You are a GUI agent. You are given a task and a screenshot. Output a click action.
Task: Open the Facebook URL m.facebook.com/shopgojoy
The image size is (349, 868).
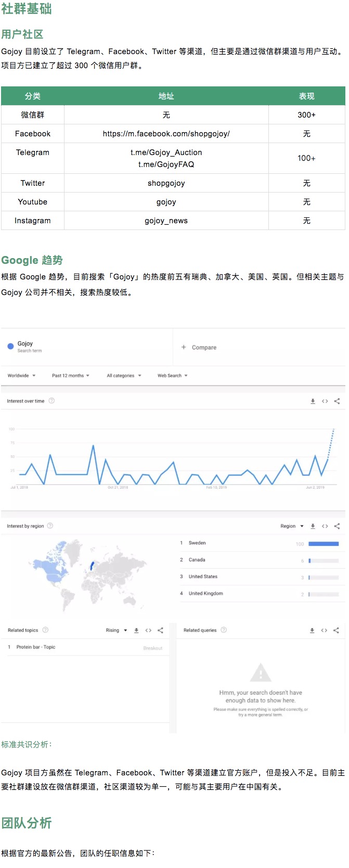point(166,134)
